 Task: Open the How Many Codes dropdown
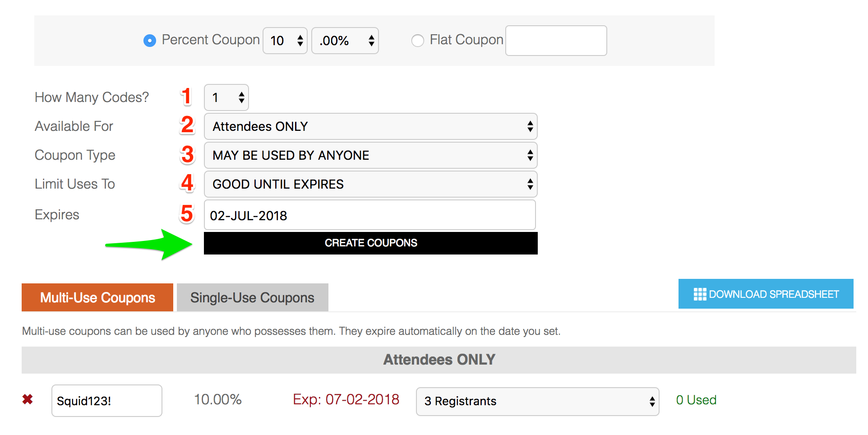(226, 97)
